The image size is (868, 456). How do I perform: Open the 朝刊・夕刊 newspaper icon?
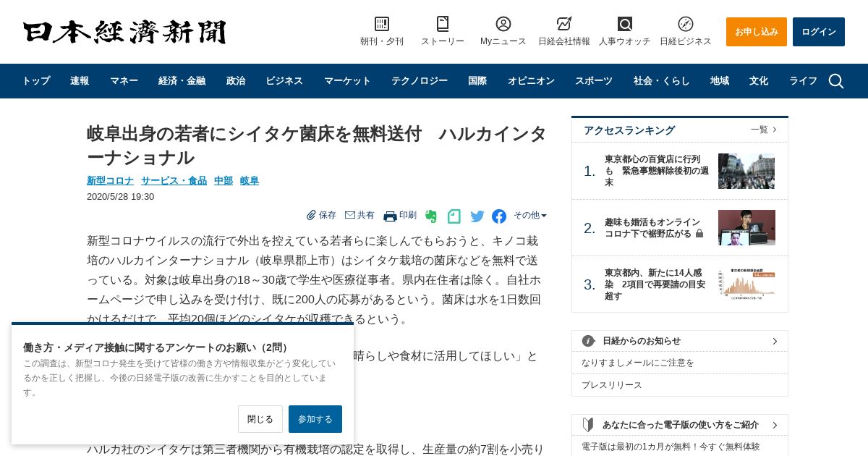(382, 24)
